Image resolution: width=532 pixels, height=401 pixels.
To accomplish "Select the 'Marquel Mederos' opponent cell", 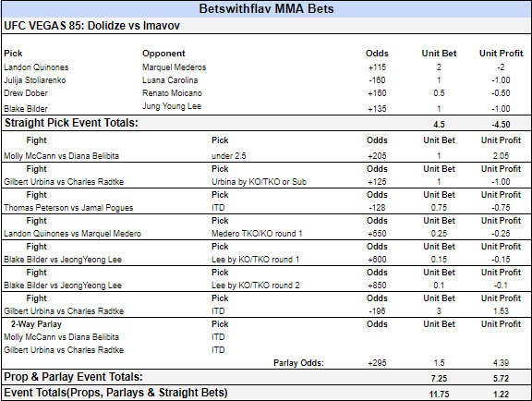I will point(174,67).
